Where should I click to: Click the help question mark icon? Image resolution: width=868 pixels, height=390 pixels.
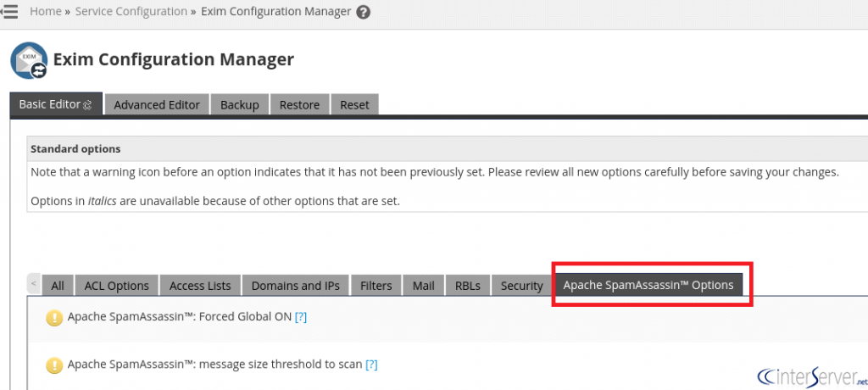pos(364,13)
